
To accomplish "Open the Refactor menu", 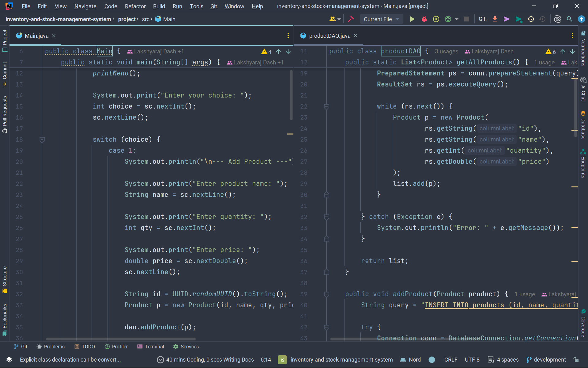I will point(135,6).
